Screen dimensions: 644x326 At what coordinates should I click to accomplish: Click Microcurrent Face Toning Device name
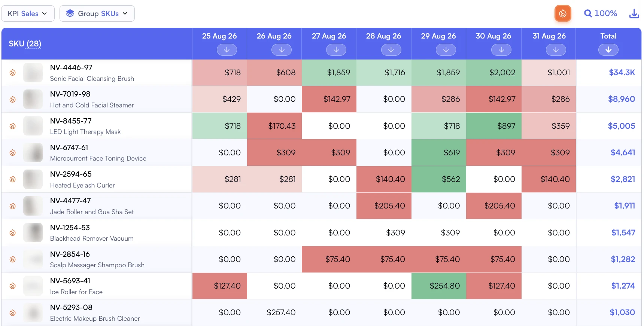98,158
